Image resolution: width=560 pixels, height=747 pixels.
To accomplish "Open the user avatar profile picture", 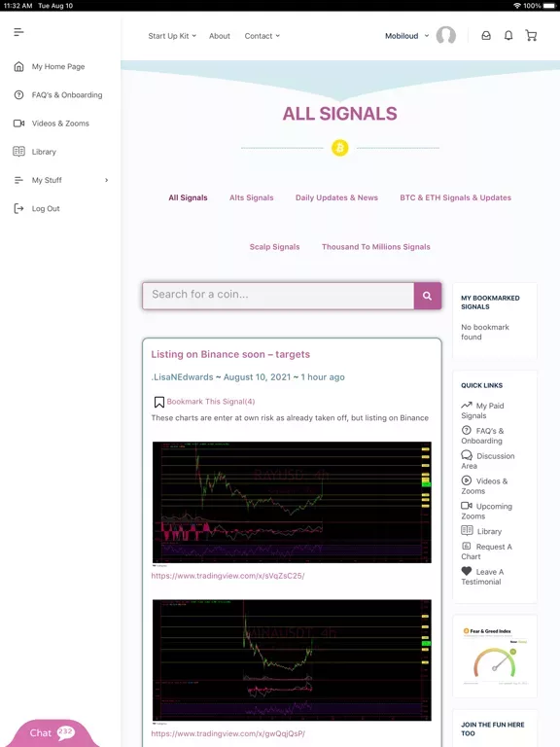I will (x=445, y=35).
